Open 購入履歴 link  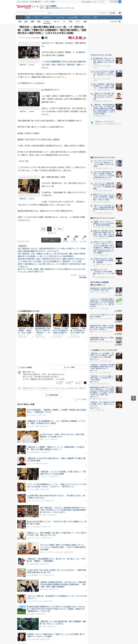tap(112, 13)
